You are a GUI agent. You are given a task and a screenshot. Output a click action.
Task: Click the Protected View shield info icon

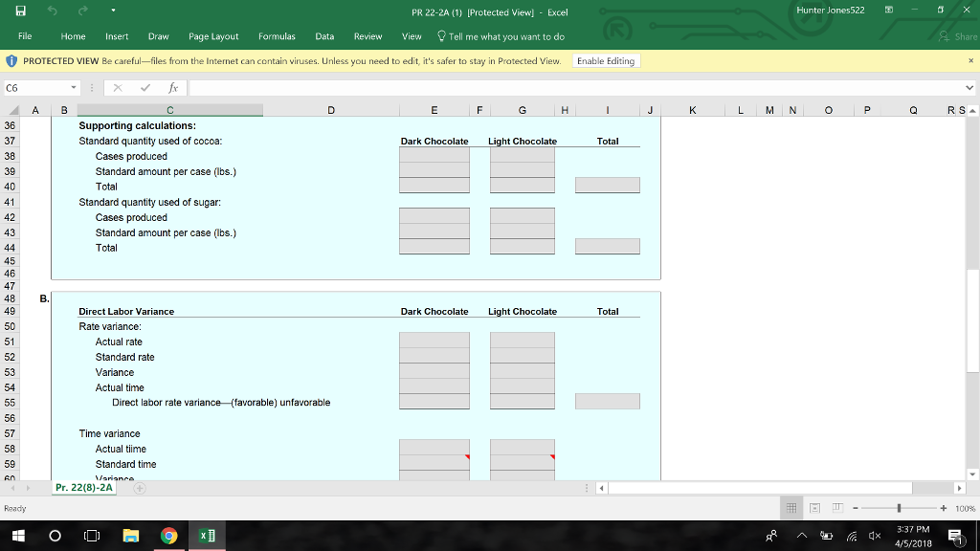(x=11, y=60)
